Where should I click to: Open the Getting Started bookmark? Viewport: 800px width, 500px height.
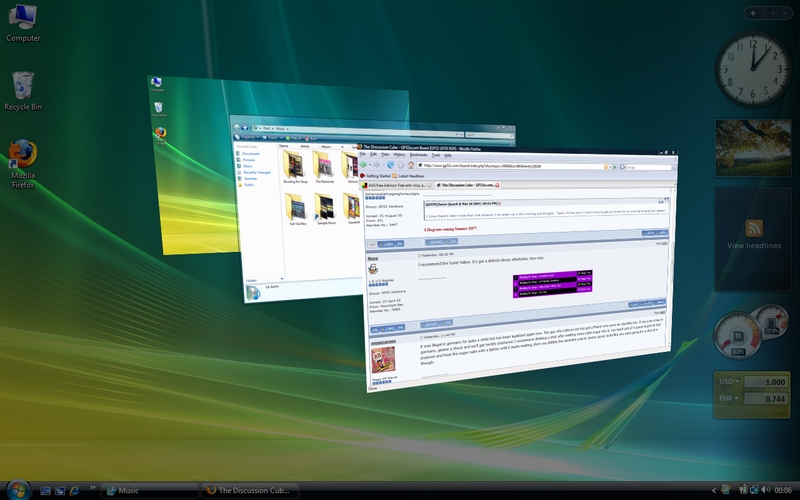(375, 176)
